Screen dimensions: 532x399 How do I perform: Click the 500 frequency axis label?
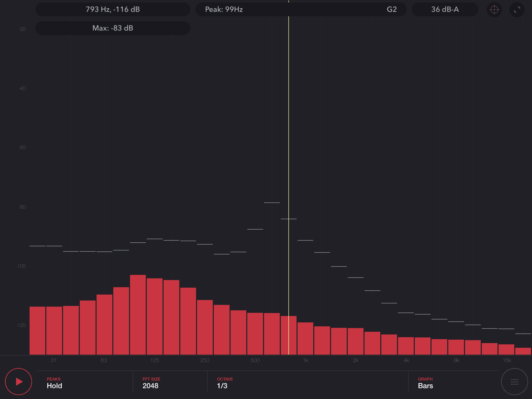pos(255,360)
